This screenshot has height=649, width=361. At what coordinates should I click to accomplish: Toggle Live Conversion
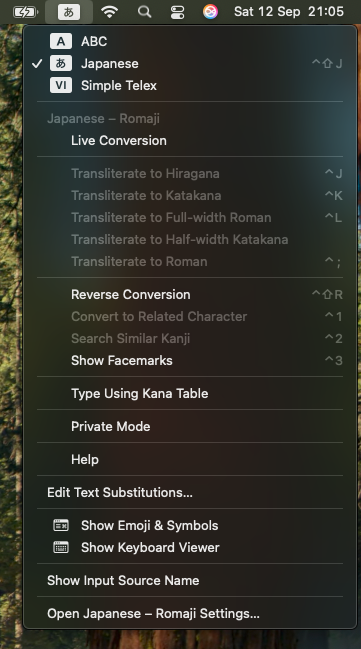190,140
